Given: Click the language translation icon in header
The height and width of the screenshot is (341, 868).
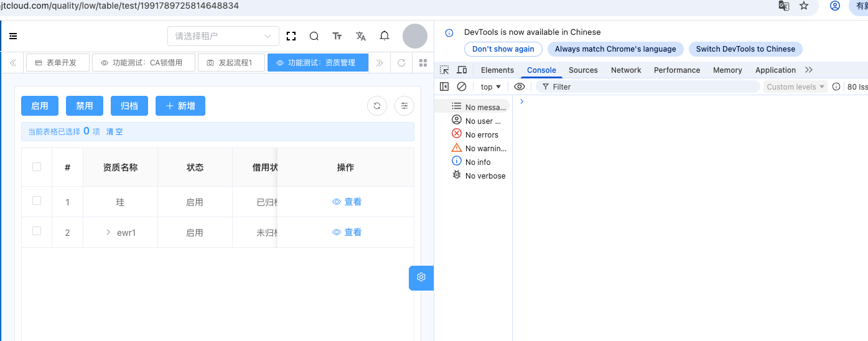Looking at the screenshot, I should point(361,36).
